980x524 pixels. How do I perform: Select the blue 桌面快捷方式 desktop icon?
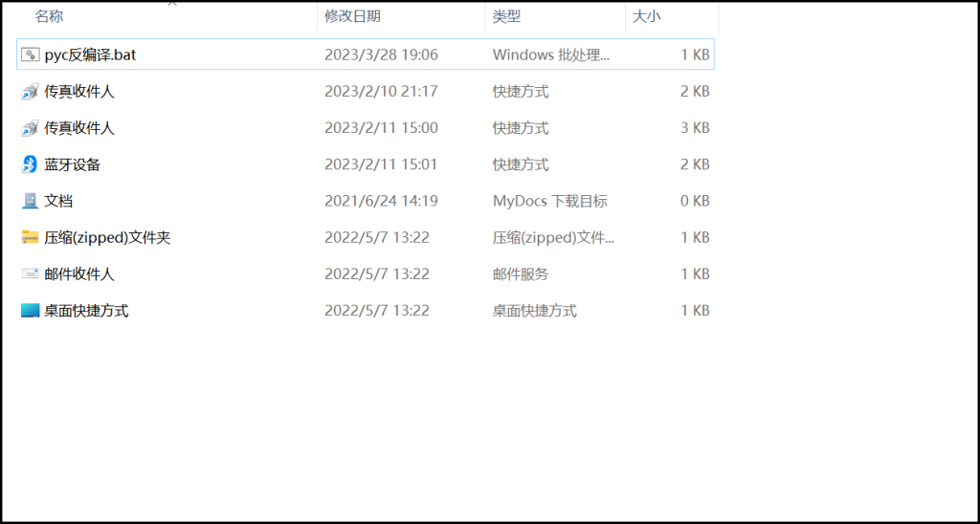[31, 310]
